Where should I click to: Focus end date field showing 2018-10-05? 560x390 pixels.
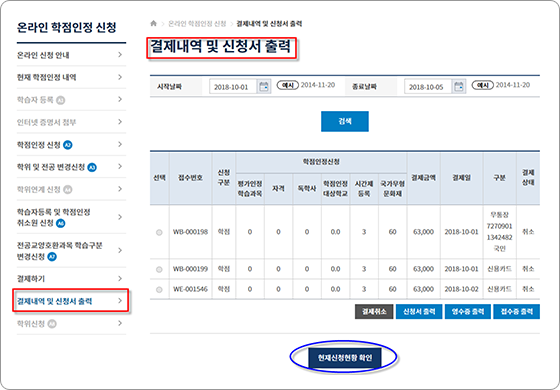428,87
